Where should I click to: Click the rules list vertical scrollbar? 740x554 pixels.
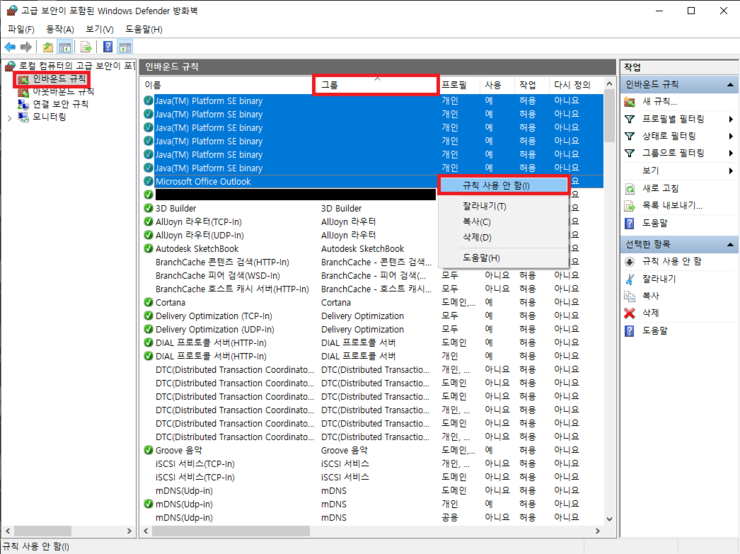(x=610, y=300)
